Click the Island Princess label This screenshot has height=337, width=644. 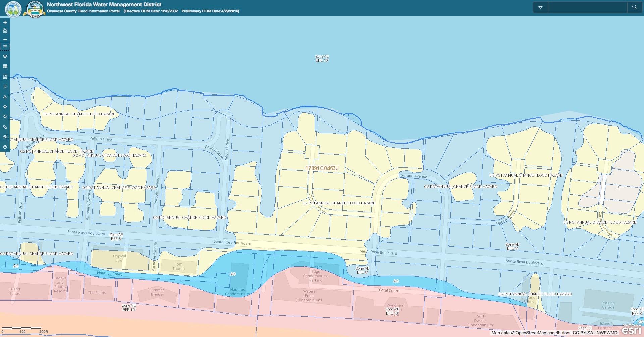coord(605,326)
